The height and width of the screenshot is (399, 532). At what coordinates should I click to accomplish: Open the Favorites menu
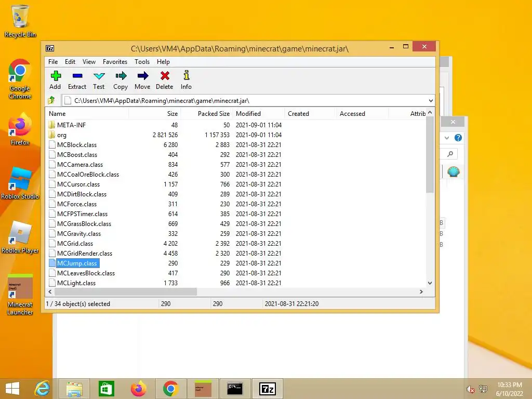[115, 62]
